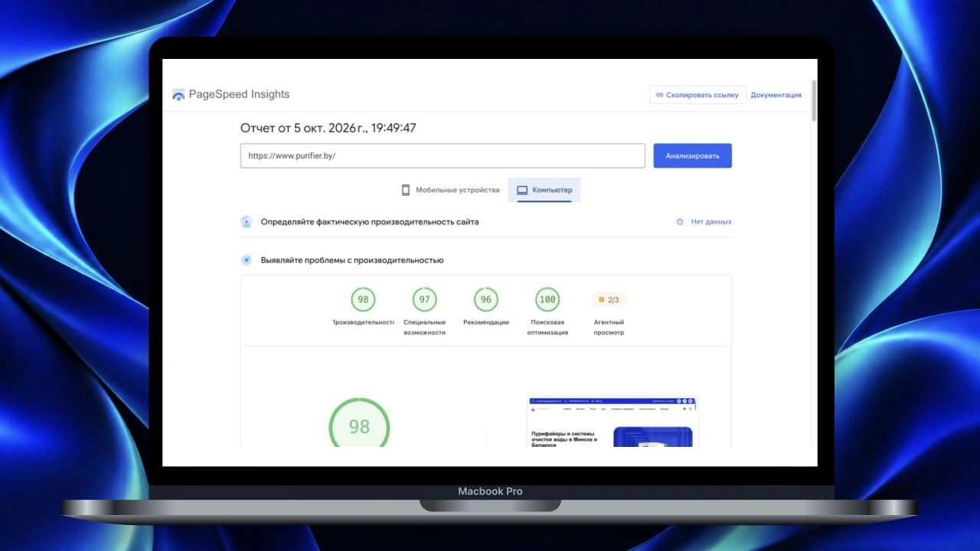Click the "Нет данных" status link

[x=704, y=222]
